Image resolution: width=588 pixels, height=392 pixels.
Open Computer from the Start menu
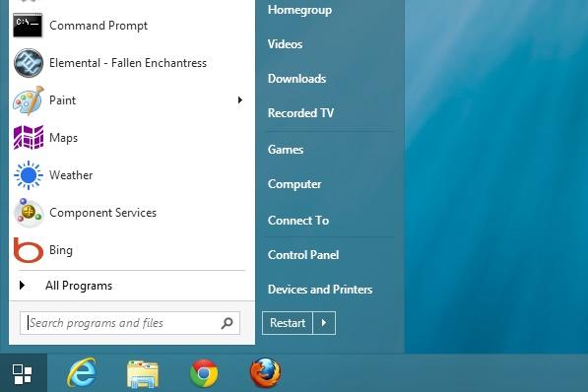coord(294,184)
